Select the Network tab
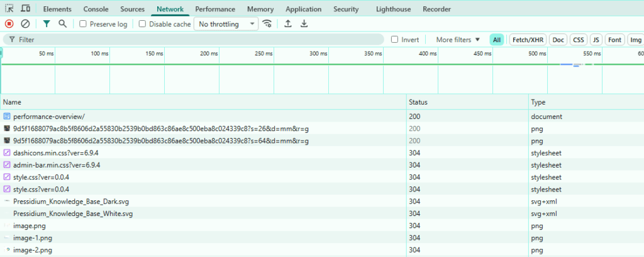 pos(170,9)
